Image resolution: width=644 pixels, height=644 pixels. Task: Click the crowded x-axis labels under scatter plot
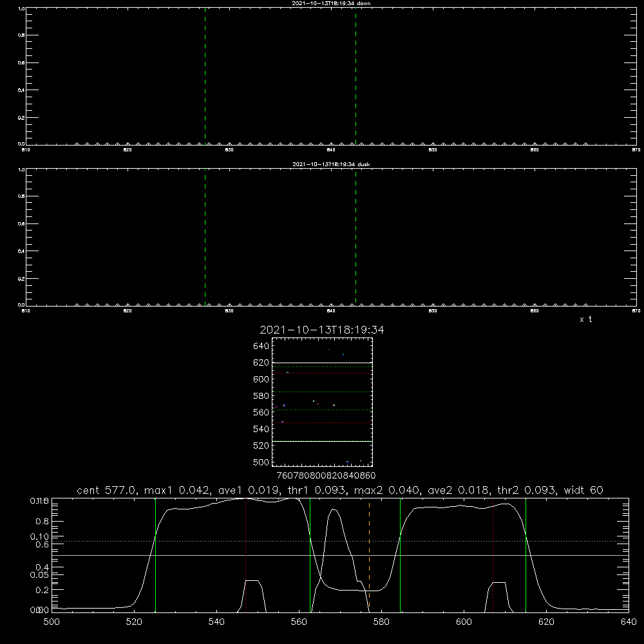tap(326, 475)
